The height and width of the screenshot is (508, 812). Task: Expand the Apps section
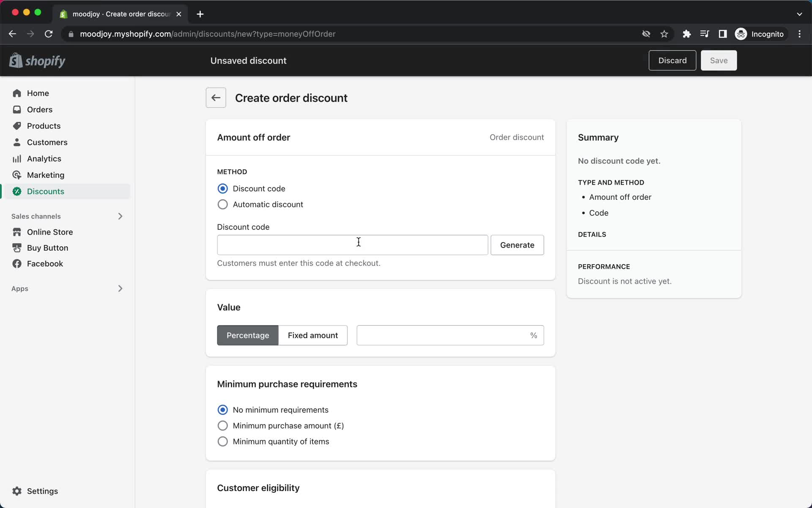[x=121, y=289]
